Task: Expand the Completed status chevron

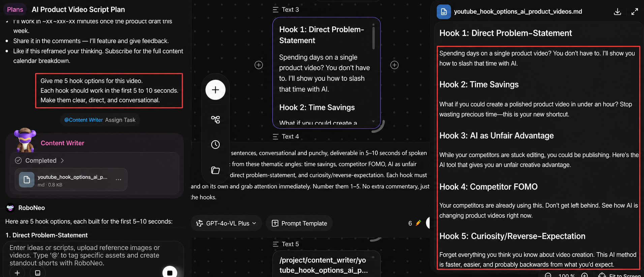Action: (x=62, y=161)
